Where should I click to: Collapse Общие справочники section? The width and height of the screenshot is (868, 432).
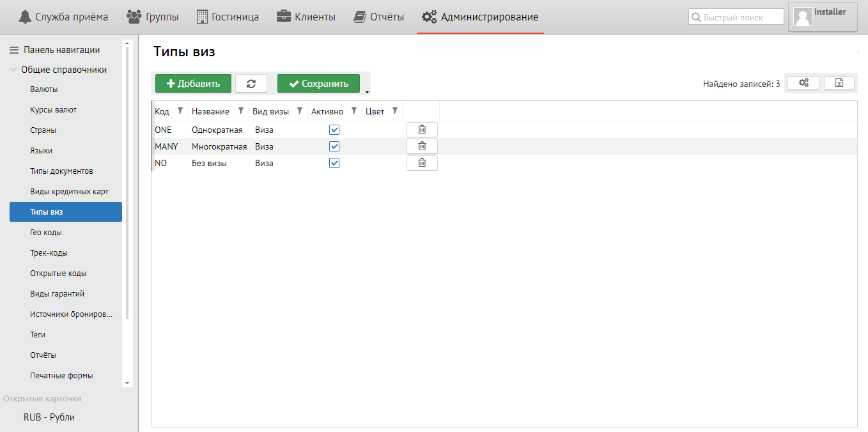coord(13,70)
